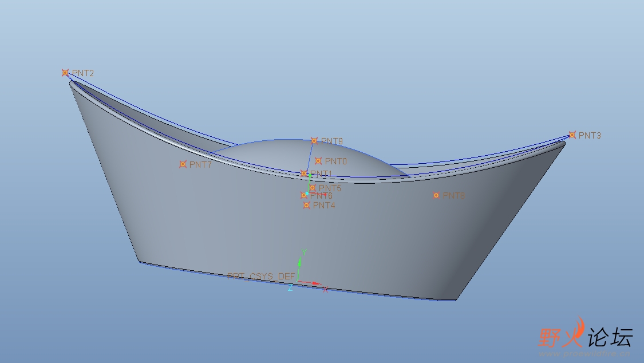Select the blue line from PNT9 to PNT1
The image size is (644, 363).
[310, 156]
